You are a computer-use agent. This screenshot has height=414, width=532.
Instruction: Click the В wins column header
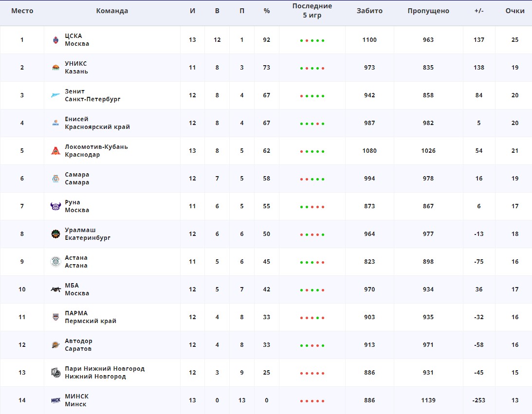(x=217, y=11)
